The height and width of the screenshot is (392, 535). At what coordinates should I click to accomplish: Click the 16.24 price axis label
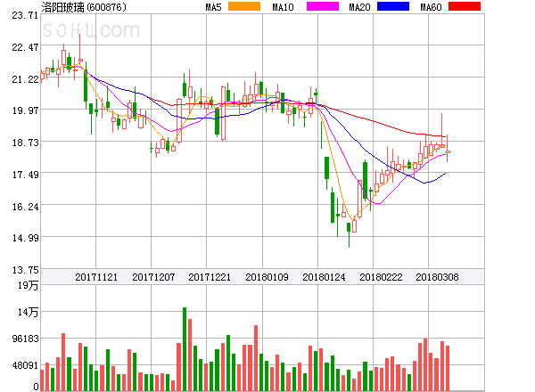pos(25,207)
